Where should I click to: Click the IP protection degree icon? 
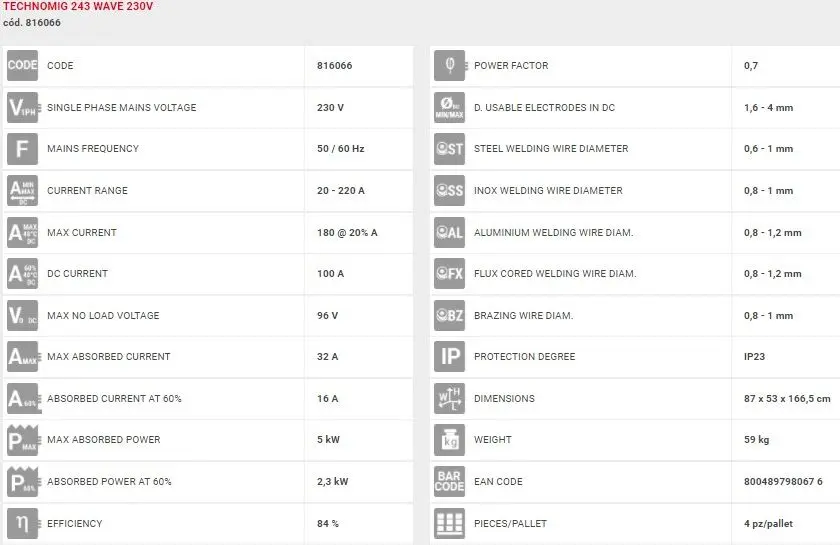[x=449, y=357]
